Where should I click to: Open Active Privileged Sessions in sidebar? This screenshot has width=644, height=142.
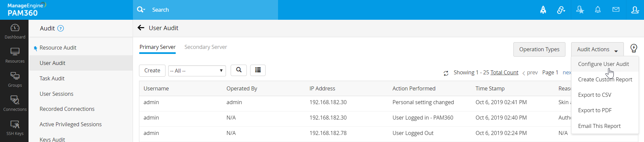tap(71, 124)
